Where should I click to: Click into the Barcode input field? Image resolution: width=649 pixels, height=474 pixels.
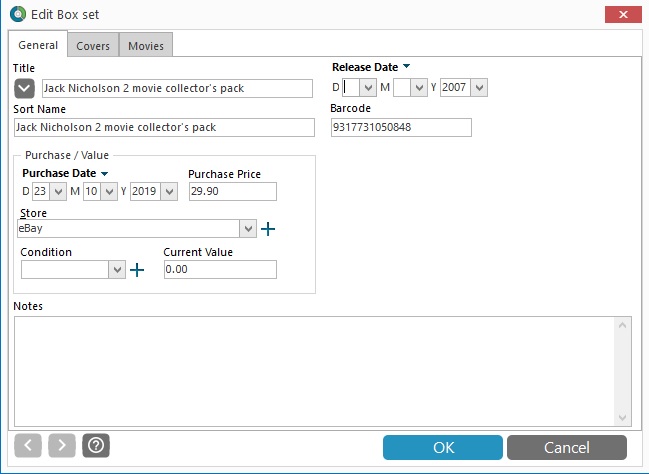(401, 127)
